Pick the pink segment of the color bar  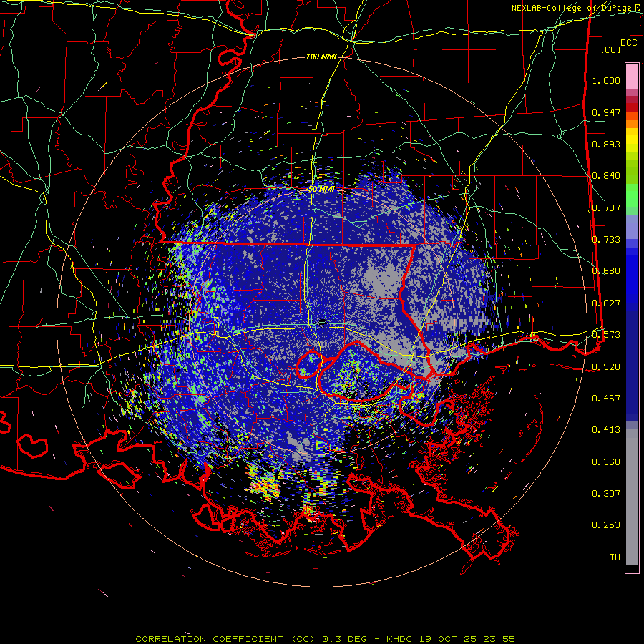coord(632,76)
